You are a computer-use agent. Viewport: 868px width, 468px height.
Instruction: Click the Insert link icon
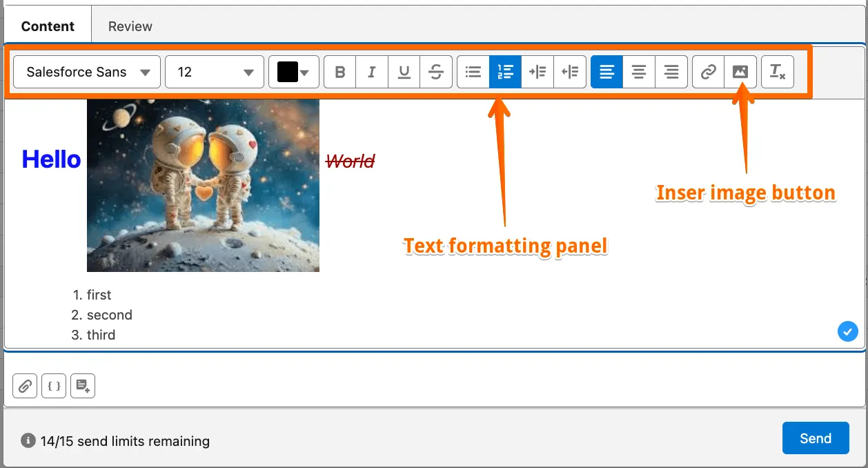(x=708, y=72)
